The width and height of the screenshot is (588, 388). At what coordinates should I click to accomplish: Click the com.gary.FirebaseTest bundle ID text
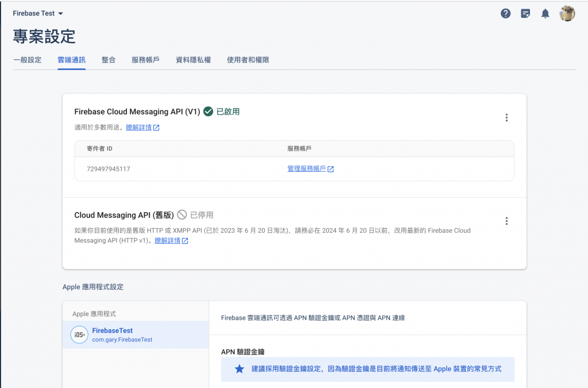coord(122,340)
